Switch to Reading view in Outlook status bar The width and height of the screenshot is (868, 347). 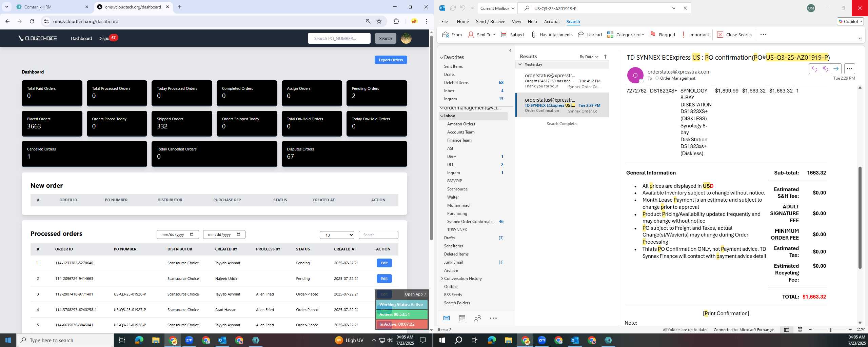coord(800,330)
